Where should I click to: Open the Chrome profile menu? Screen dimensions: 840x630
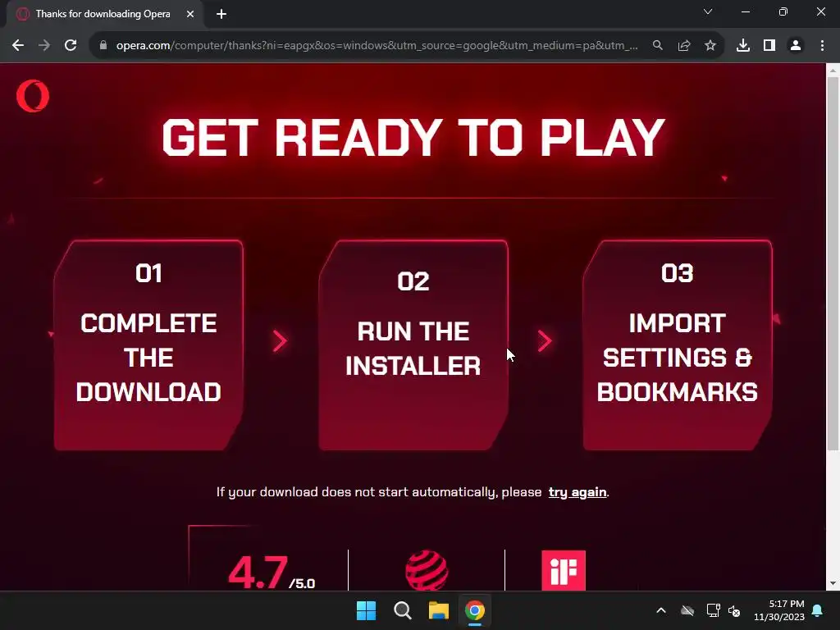click(796, 46)
